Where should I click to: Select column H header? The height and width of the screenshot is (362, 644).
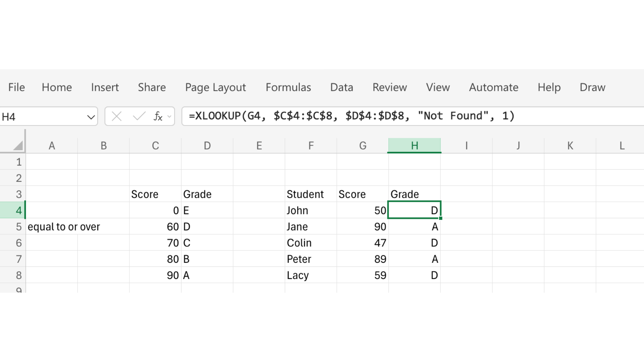point(414,145)
